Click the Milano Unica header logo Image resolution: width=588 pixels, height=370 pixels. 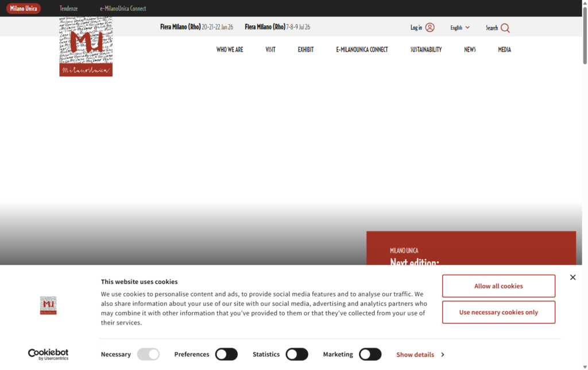85,46
